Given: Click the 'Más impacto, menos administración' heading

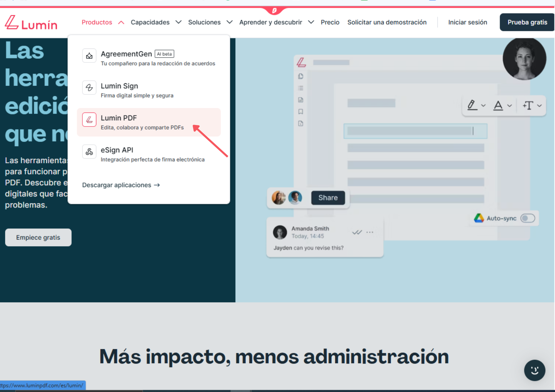Looking at the screenshot, I should click(x=274, y=356).
